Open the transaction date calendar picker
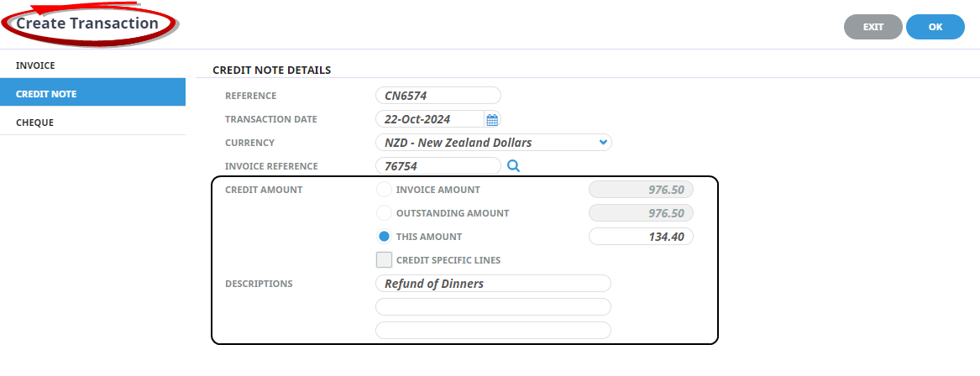This screenshot has height=376, width=980. (492, 119)
